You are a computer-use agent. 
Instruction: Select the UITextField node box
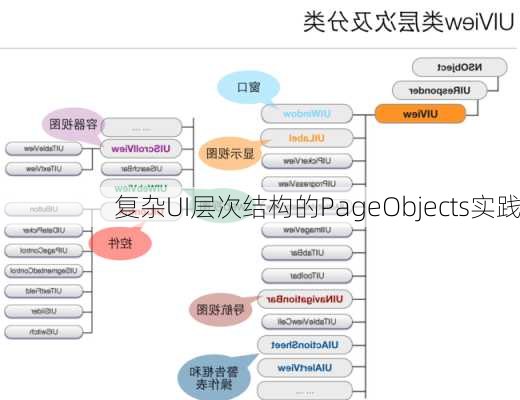tap(44, 291)
